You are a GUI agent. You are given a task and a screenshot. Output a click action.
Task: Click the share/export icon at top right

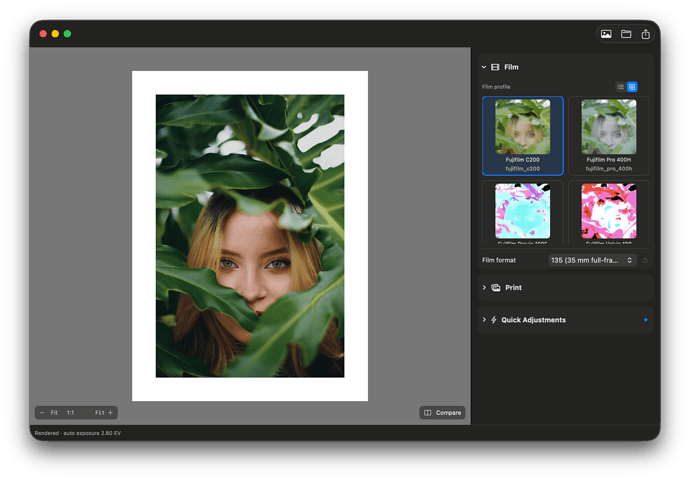[646, 34]
